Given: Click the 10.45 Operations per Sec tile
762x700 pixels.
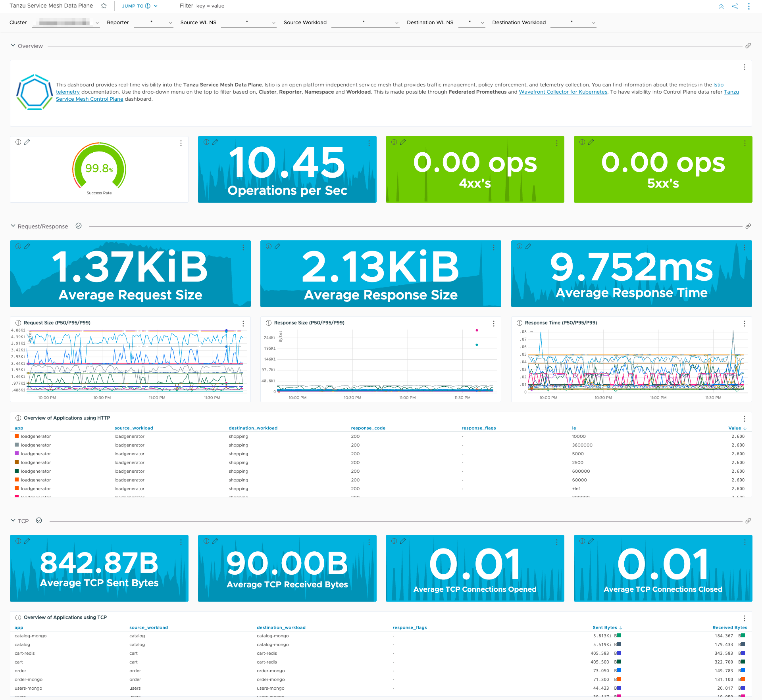Looking at the screenshot, I should click(287, 169).
